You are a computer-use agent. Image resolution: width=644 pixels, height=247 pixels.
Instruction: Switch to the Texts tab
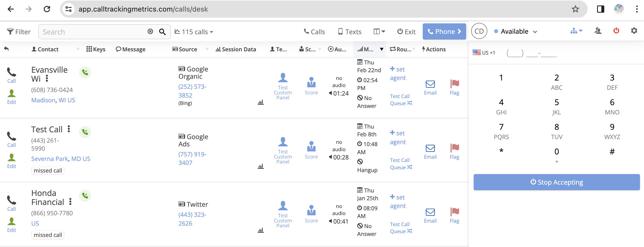350,32
